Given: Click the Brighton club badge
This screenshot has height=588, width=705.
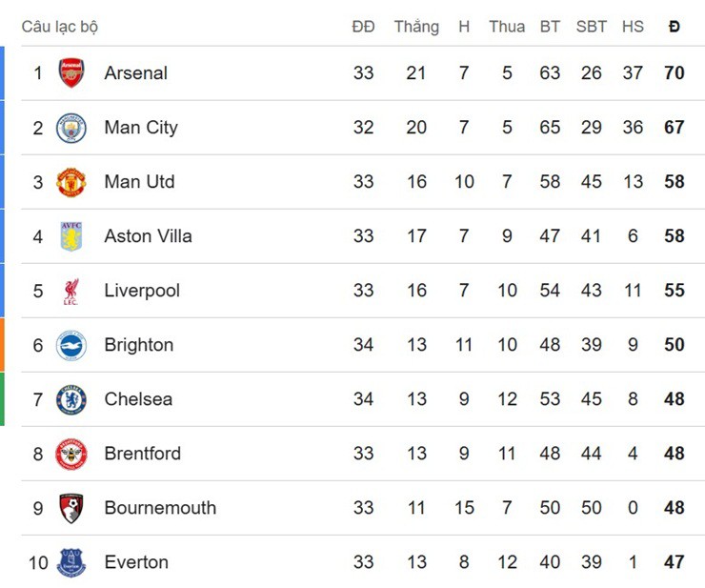Looking at the screenshot, I should [x=71, y=345].
